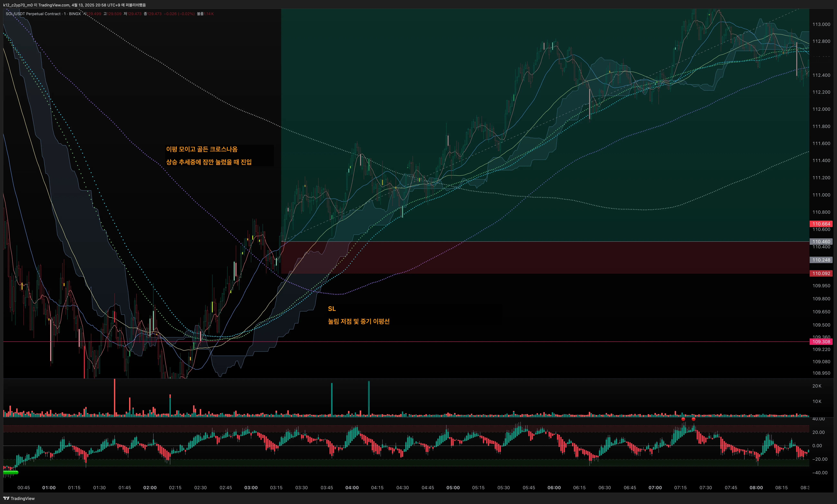Click the 05:00 time axis label
This screenshot has width=837, height=504.
pyautogui.click(x=453, y=488)
